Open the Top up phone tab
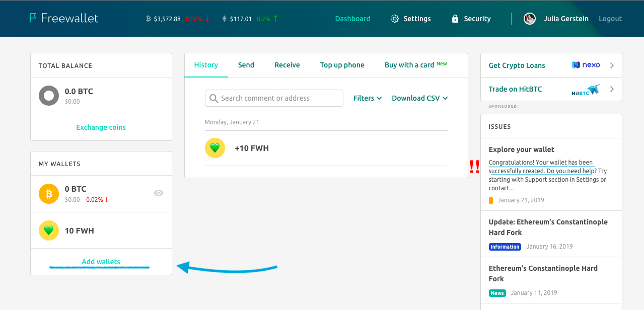The width and height of the screenshot is (644, 310). tap(342, 65)
